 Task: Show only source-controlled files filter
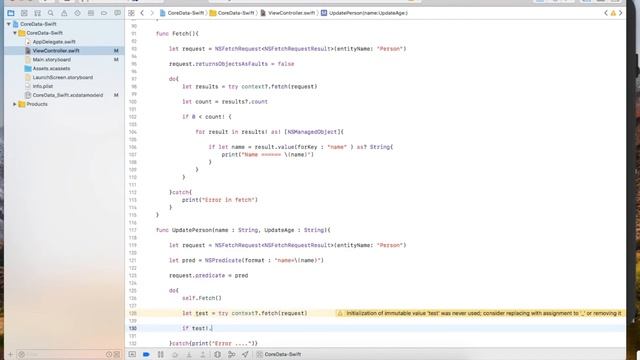[117, 355]
